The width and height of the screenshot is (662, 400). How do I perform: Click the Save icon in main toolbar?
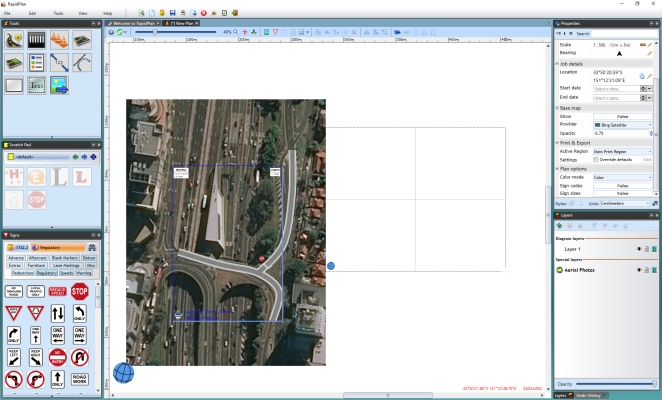tap(172, 13)
